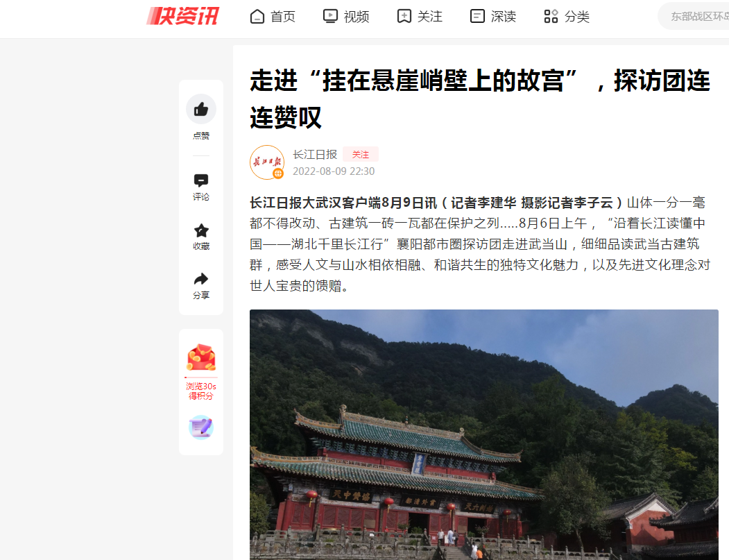Click the article headline text
The width and height of the screenshot is (729, 560).
coord(480,99)
